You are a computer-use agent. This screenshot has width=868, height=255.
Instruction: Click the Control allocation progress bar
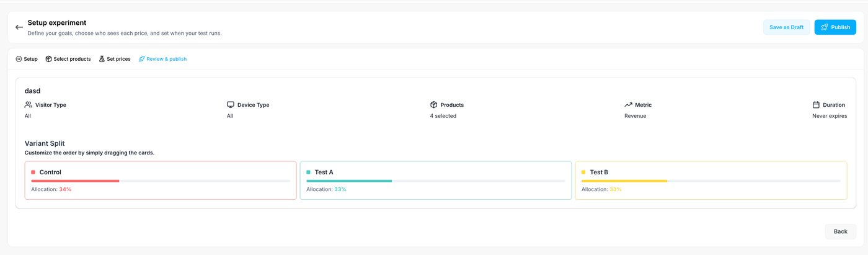click(x=161, y=181)
